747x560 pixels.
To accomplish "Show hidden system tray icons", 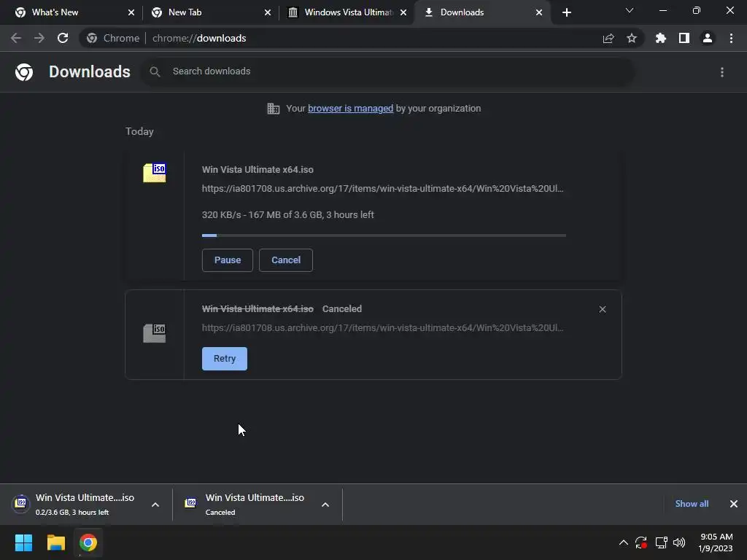I will tap(623, 542).
